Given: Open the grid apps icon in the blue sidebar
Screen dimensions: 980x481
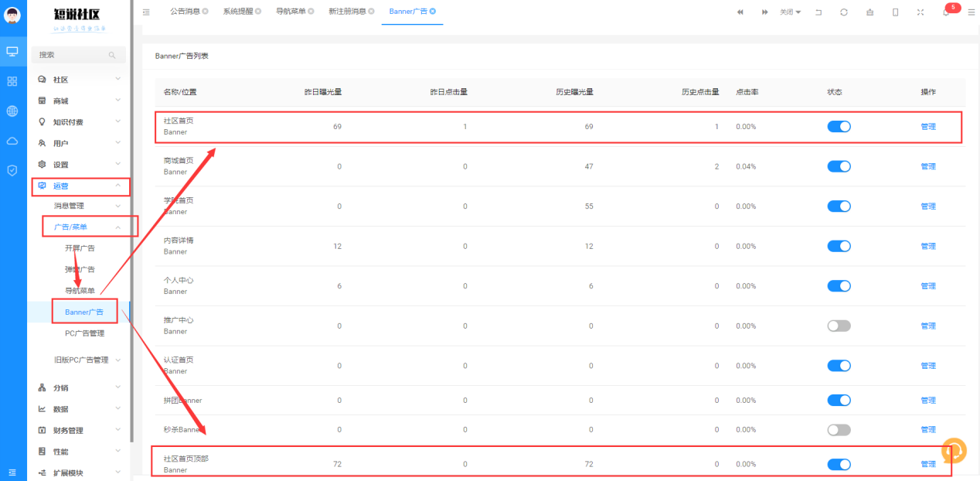Looking at the screenshot, I should pos(12,81).
